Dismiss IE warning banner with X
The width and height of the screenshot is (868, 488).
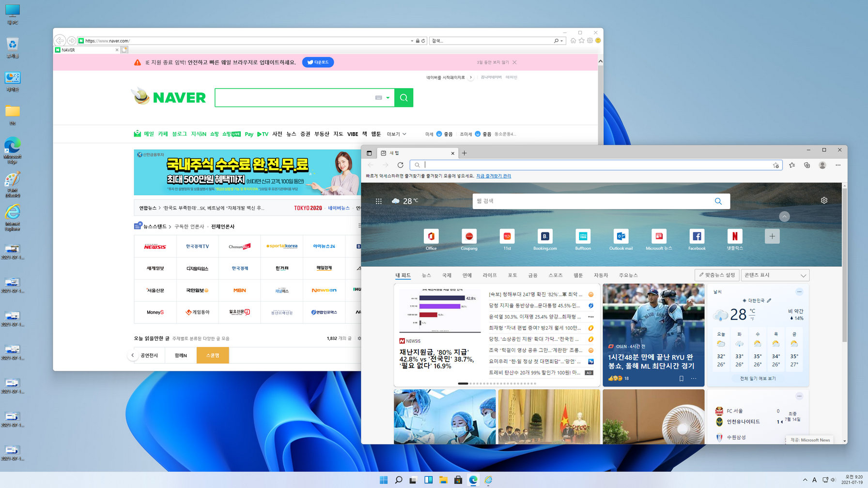pyautogui.click(x=514, y=62)
